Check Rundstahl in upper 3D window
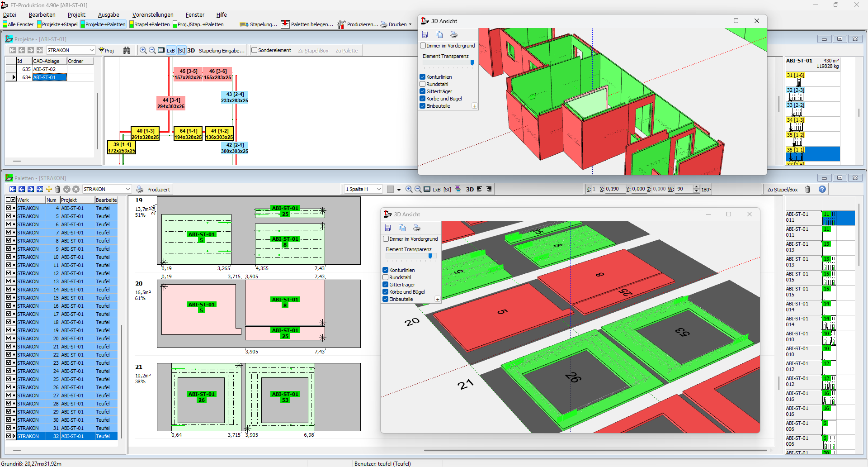 pos(423,84)
